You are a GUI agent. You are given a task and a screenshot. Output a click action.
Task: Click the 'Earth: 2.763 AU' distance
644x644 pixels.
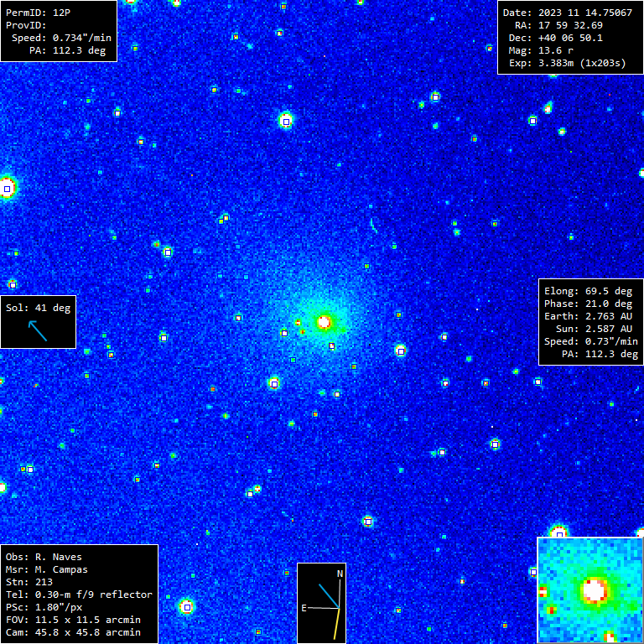click(588, 316)
